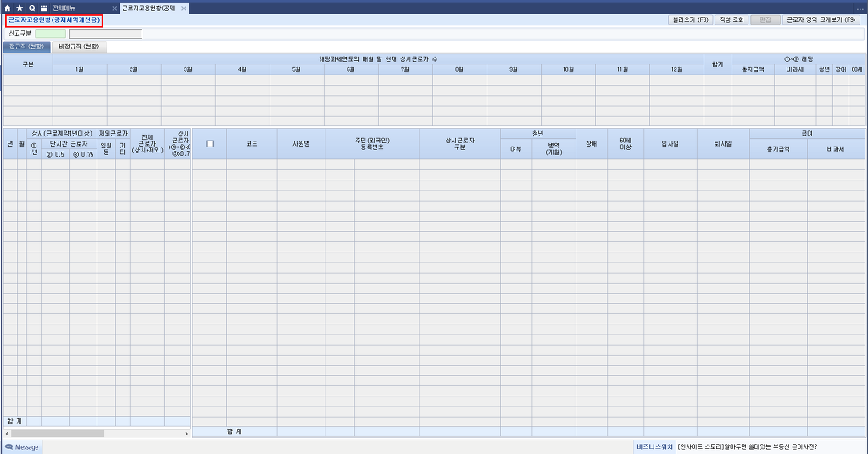Screen dimensions: 868x454
Task: Click the 근로자고용현황(공제세액계산용) title
Action: [x=53, y=20]
